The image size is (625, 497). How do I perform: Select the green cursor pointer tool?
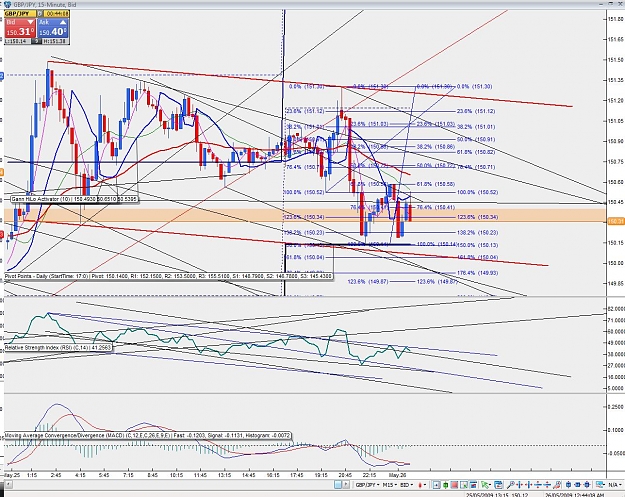(485, 485)
